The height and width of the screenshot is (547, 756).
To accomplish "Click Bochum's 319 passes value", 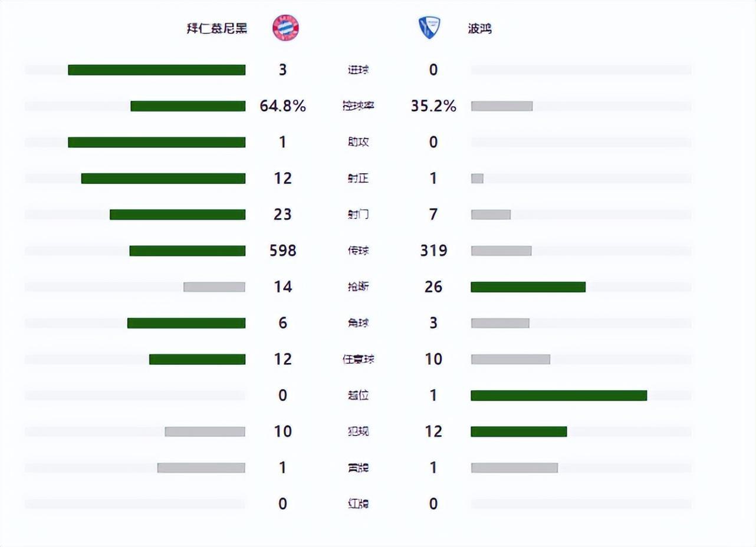I will click(x=433, y=251).
